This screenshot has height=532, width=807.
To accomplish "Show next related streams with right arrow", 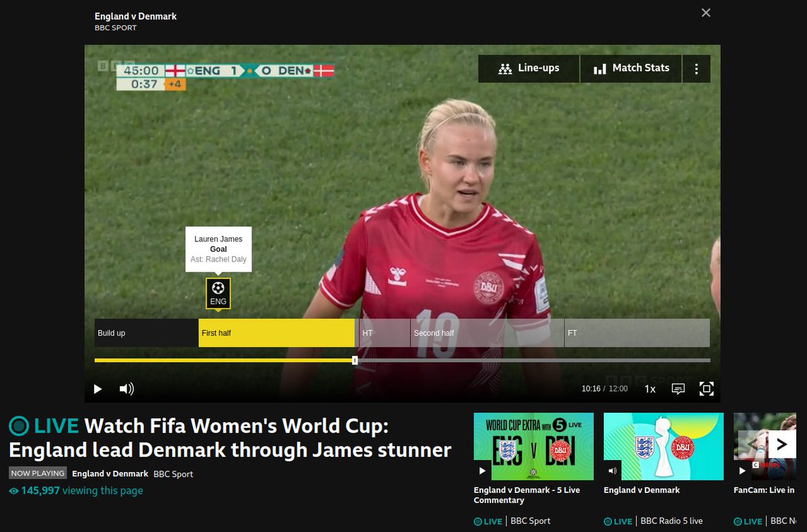I will 781,444.
